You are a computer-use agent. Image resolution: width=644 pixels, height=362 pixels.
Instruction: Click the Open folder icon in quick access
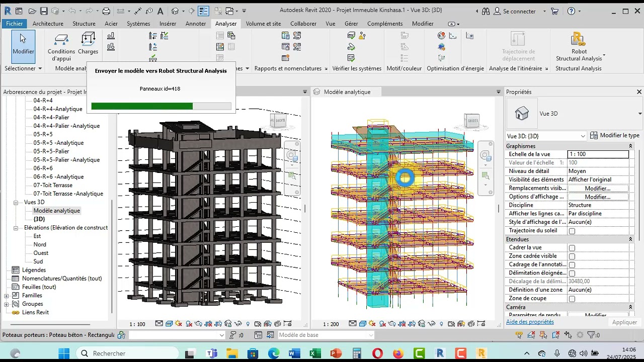[32, 11]
